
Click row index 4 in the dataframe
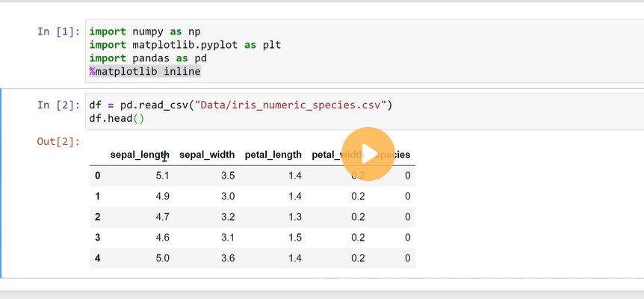pyautogui.click(x=97, y=259)
